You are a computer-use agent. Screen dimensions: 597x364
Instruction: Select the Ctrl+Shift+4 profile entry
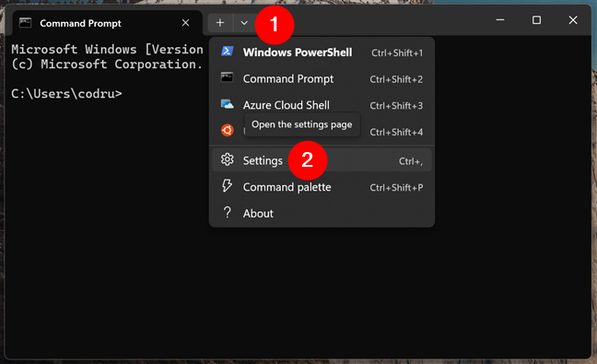click(322, 132)
